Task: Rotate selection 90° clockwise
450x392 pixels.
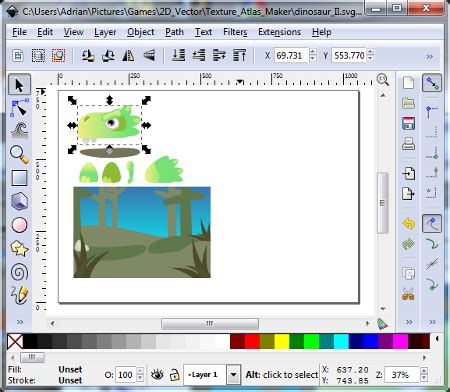Action: tap(108, 56)
